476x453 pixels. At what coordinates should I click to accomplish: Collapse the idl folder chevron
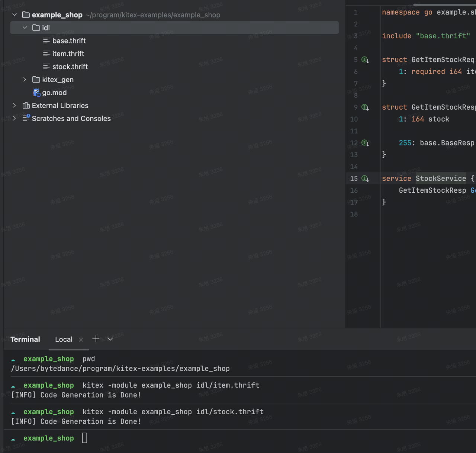coord(25,28)
